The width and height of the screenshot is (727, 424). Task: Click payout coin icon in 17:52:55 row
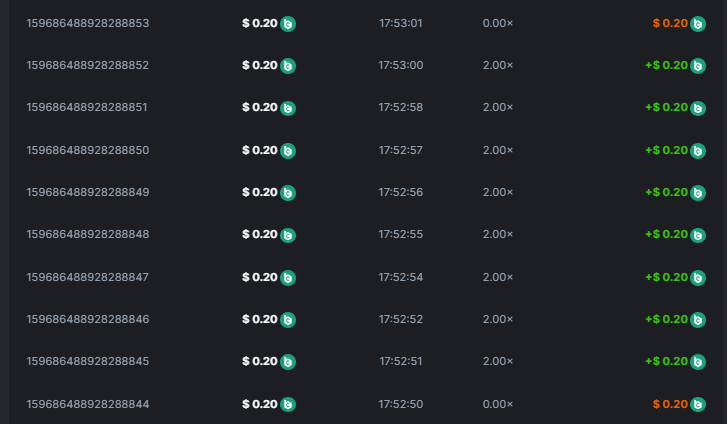[x=698, y=235]
